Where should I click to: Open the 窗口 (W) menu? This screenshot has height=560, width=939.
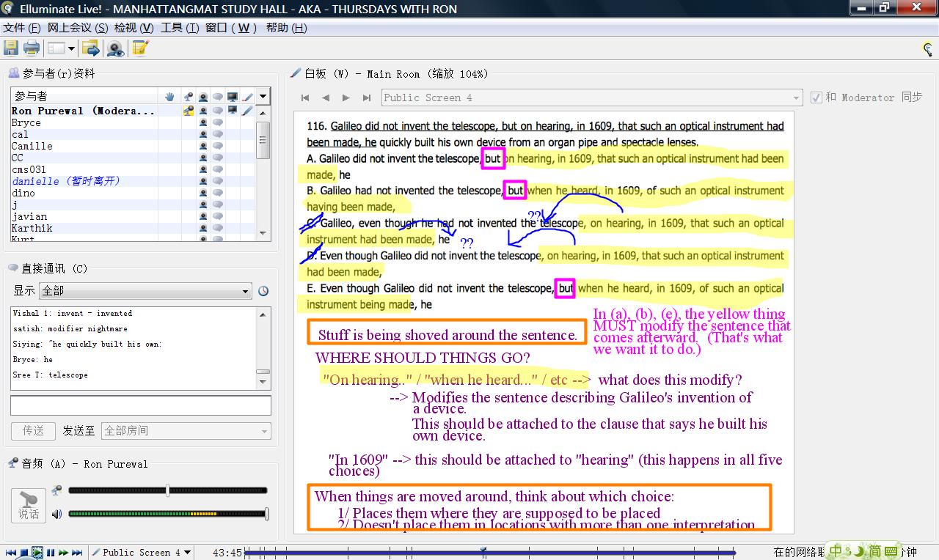tap(231, 28)
